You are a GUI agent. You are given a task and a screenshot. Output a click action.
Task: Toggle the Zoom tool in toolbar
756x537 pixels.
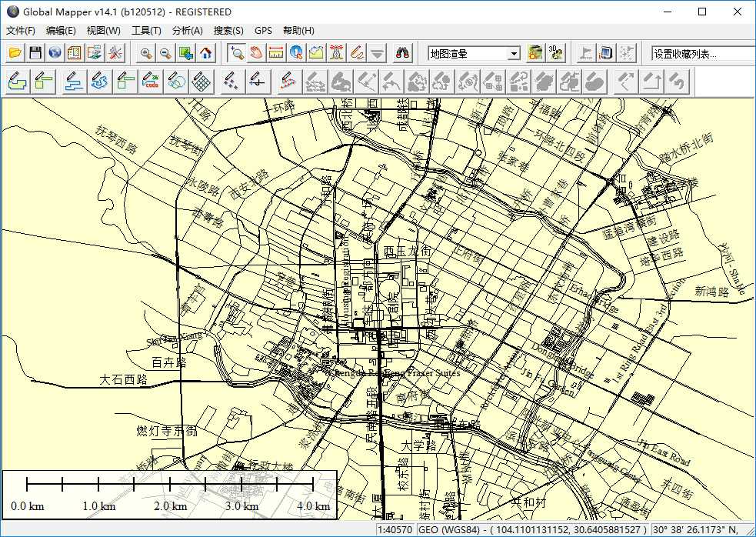pyautogui.click(x=236, y=53)
